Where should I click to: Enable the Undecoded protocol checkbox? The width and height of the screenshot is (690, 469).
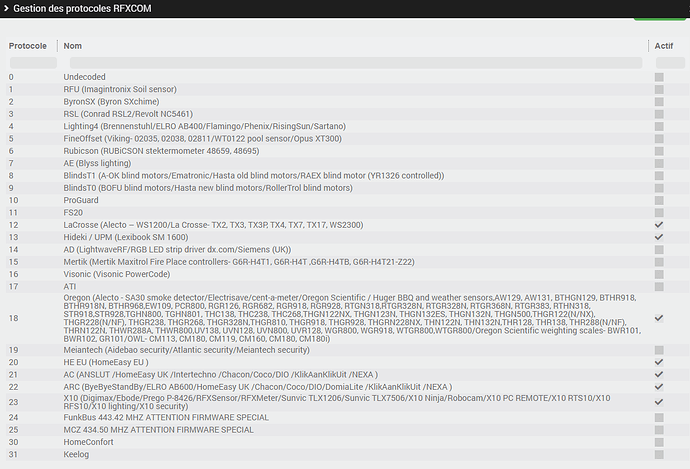[658, 76]
